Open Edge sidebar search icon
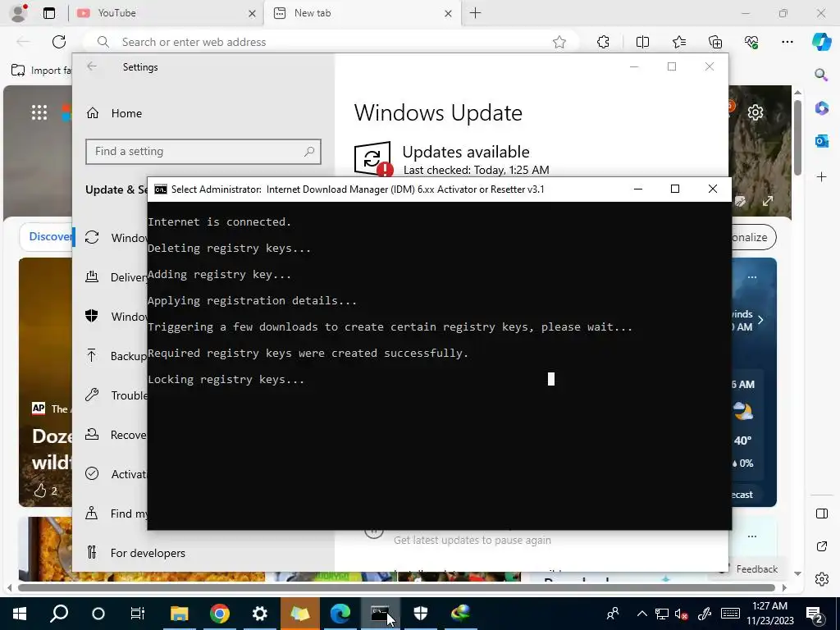 (821, 75)
